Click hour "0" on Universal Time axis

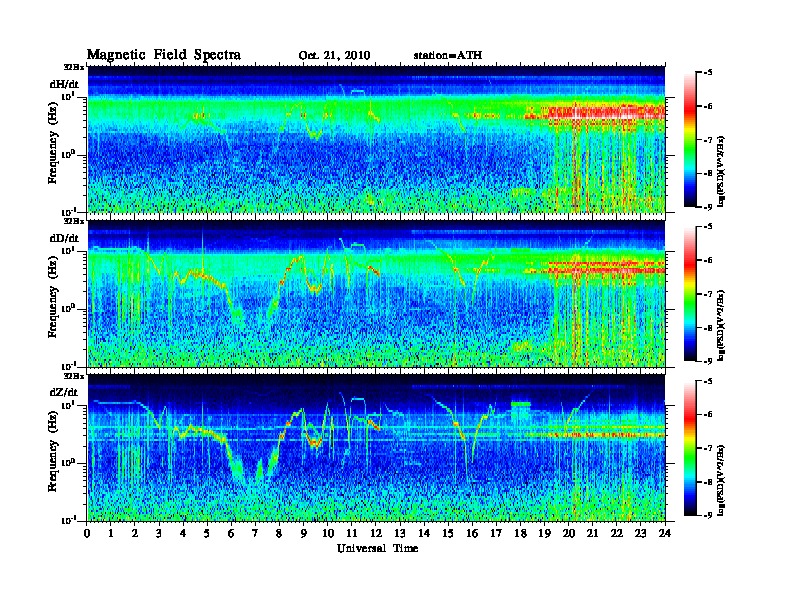[87, 533]
